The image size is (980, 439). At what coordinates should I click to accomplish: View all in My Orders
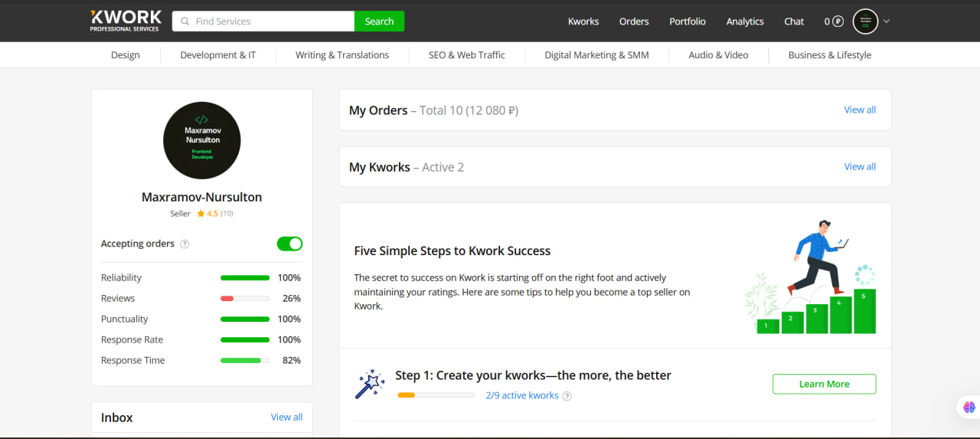[x=860, y=110]
